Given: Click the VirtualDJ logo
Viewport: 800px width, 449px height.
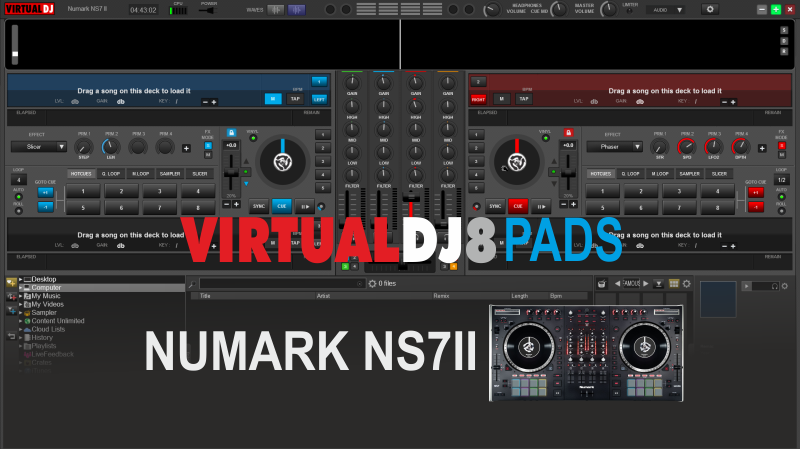Looking at the screenshot, I should pos(29,9).
